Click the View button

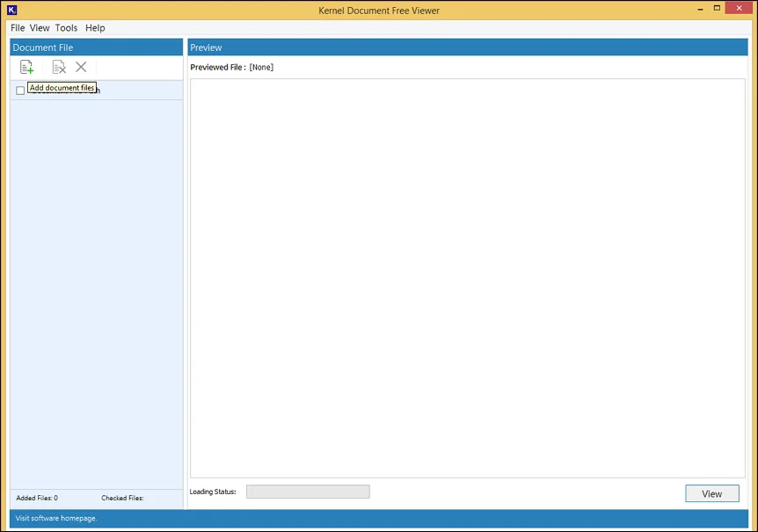click(x=712, y=493)
